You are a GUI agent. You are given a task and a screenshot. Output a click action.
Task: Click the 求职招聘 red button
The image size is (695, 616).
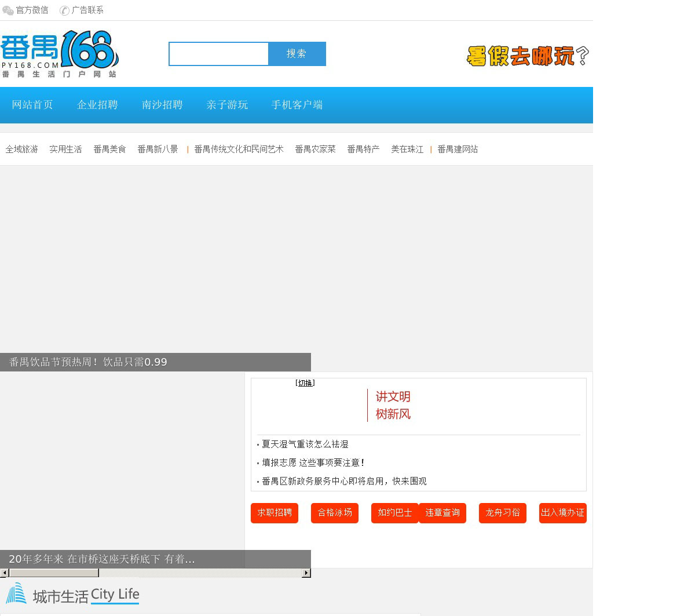click(275, 513)
